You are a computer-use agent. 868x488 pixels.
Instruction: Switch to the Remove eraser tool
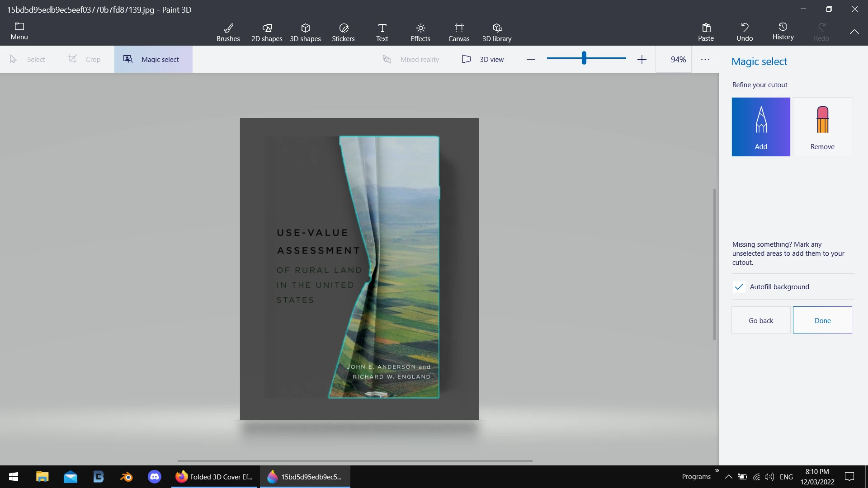[822, 127]
